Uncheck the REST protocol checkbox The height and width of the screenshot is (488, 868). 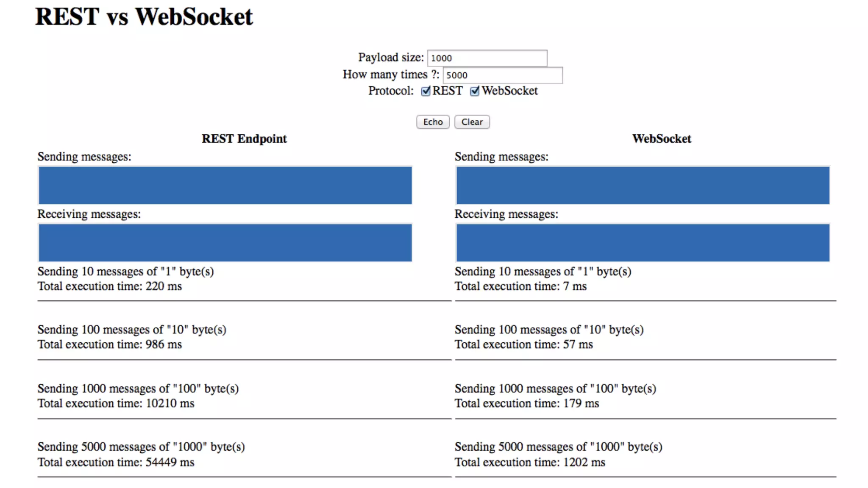point(426,91)
